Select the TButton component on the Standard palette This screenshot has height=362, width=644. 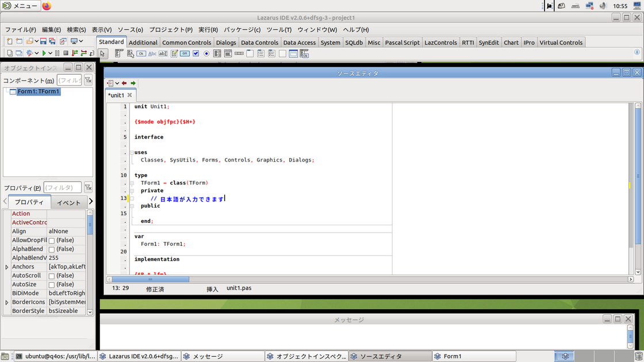pyautogui.click(x=141, y=53)
